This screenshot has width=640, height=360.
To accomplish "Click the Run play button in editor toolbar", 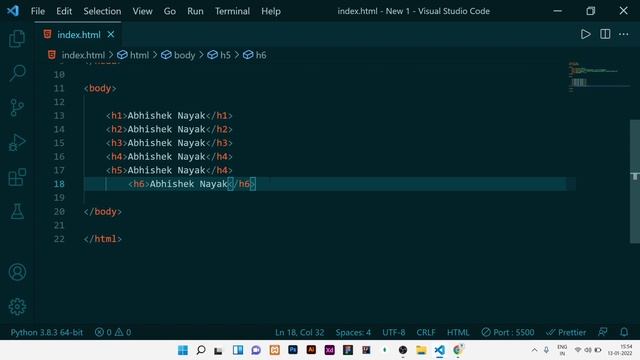I will point(586,34).
